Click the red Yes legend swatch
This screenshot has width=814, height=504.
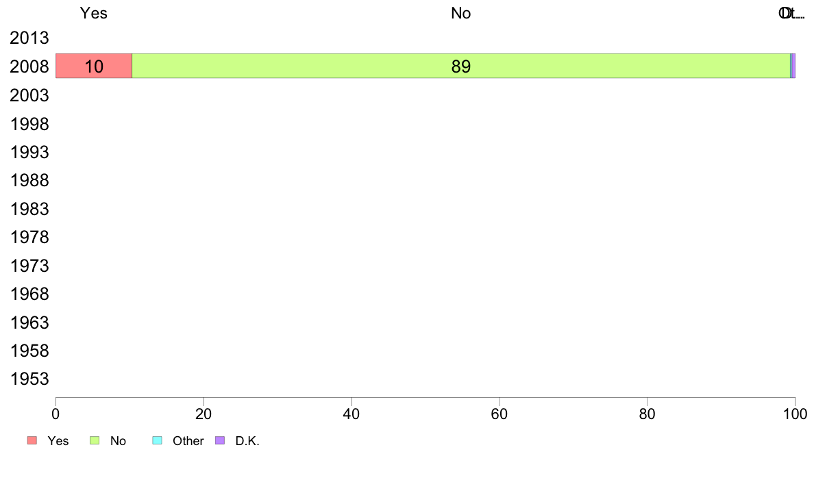tap(32, 440)
